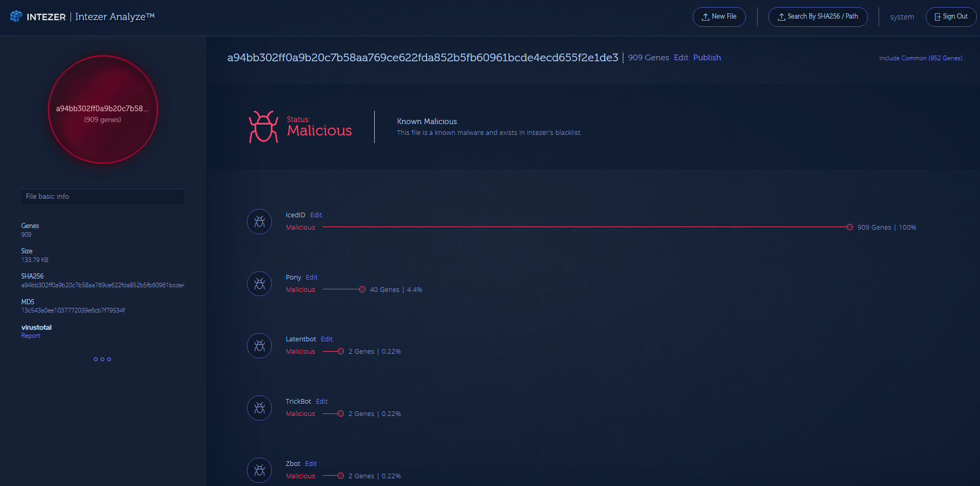The height and width of the screenshot is (486, 980).
Task: Click the large red Malicious status bug icon
Action: click(263, 127)
